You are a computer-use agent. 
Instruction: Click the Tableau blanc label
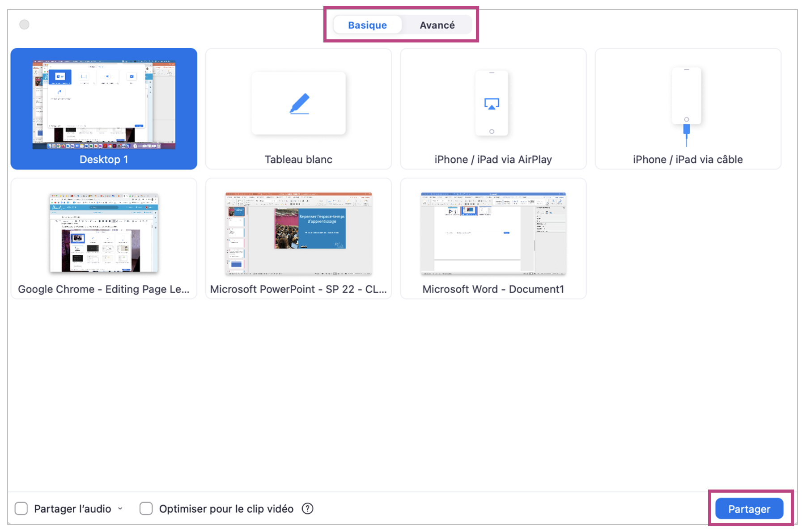click(298, 160)
